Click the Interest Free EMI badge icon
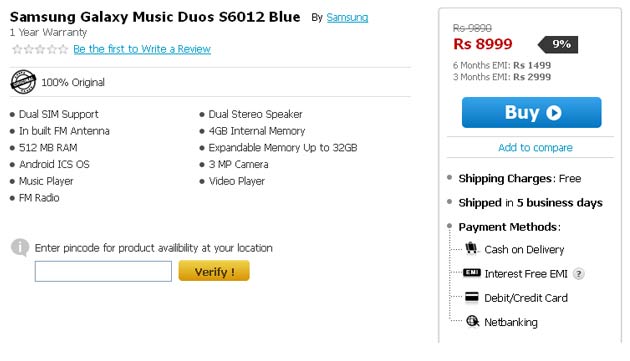Viewport: 630px width, 361px height. click(472, 273)
